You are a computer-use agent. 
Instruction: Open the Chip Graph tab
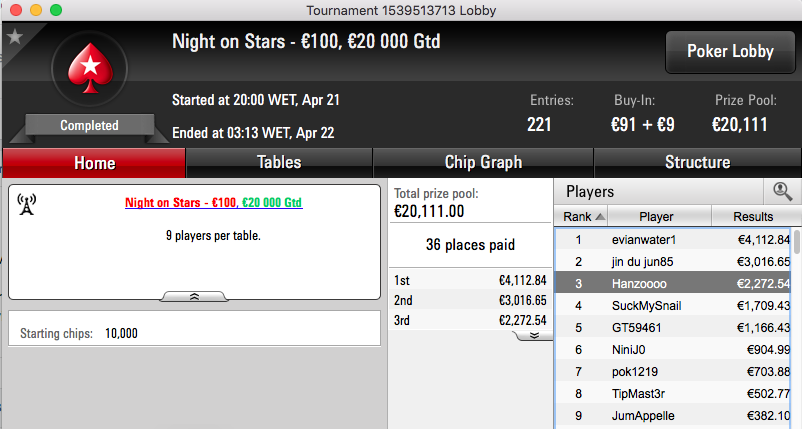483,163
